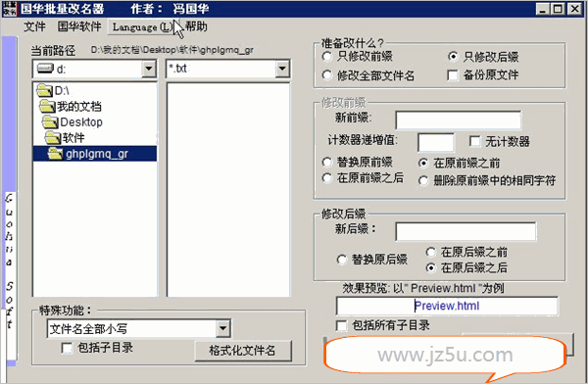Viewport: 588px width, 384px height.
Task: Click the 计数器递增值 input field
Action: click(x=436, y=142)
